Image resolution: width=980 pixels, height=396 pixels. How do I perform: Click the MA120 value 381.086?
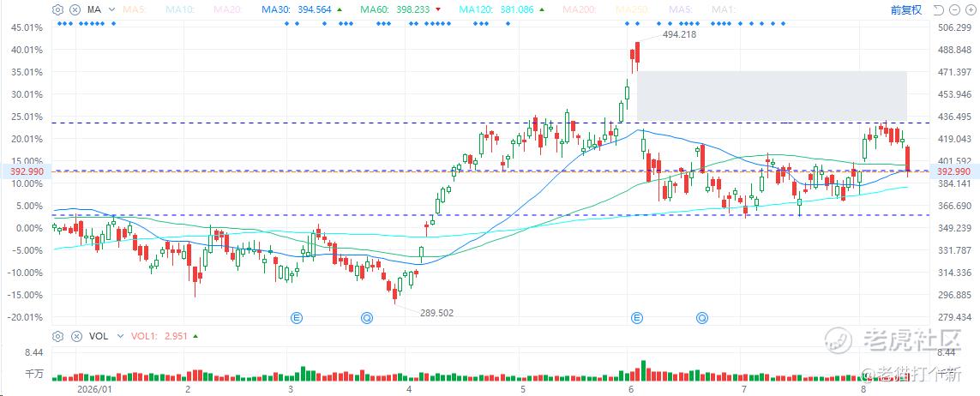pos(515,10)
